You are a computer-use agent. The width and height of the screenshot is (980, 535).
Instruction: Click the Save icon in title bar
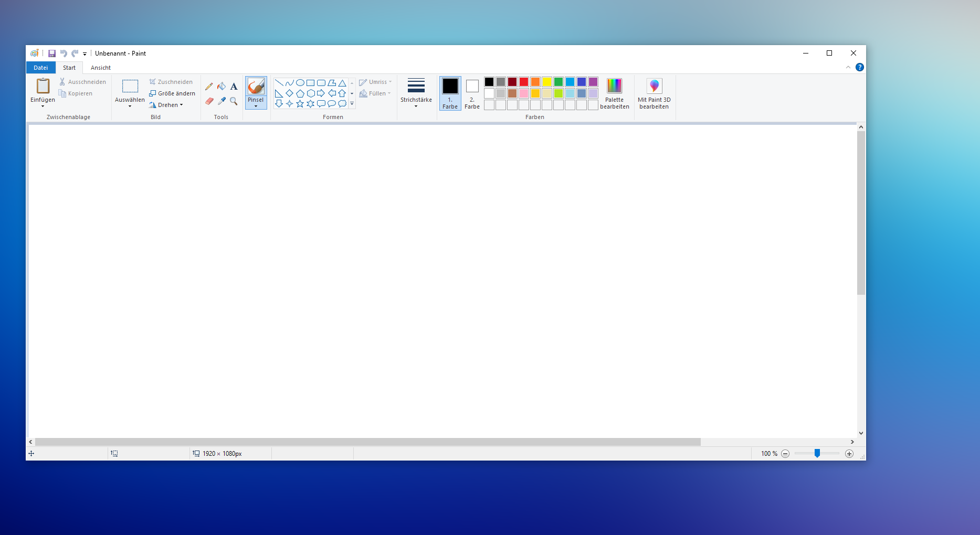coord(52,53)
